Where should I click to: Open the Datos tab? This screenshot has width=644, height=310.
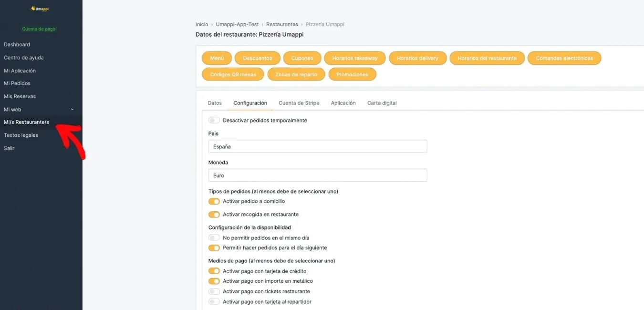click(x=215, y=103)
